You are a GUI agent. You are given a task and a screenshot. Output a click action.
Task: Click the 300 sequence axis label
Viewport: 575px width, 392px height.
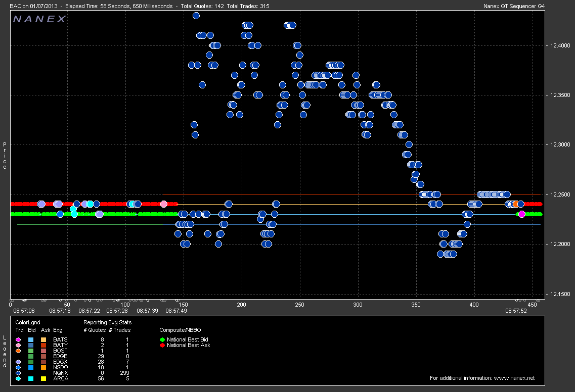point(358,305)
